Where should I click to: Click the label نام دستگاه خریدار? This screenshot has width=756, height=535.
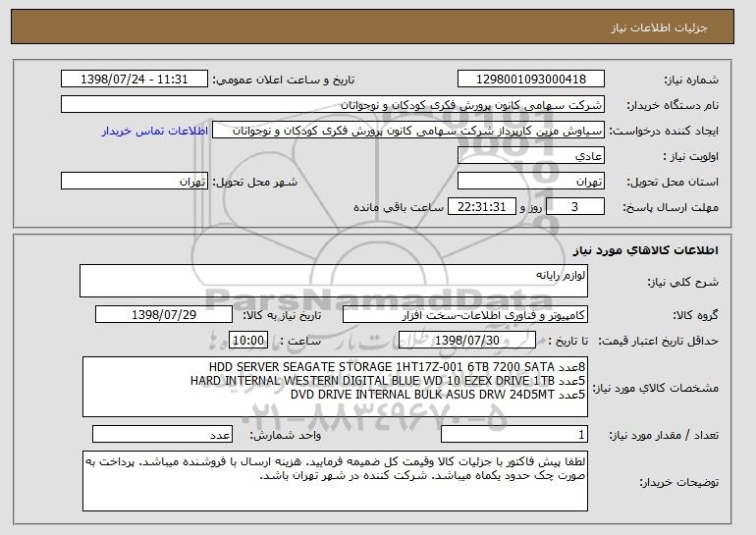click(673, 106)
